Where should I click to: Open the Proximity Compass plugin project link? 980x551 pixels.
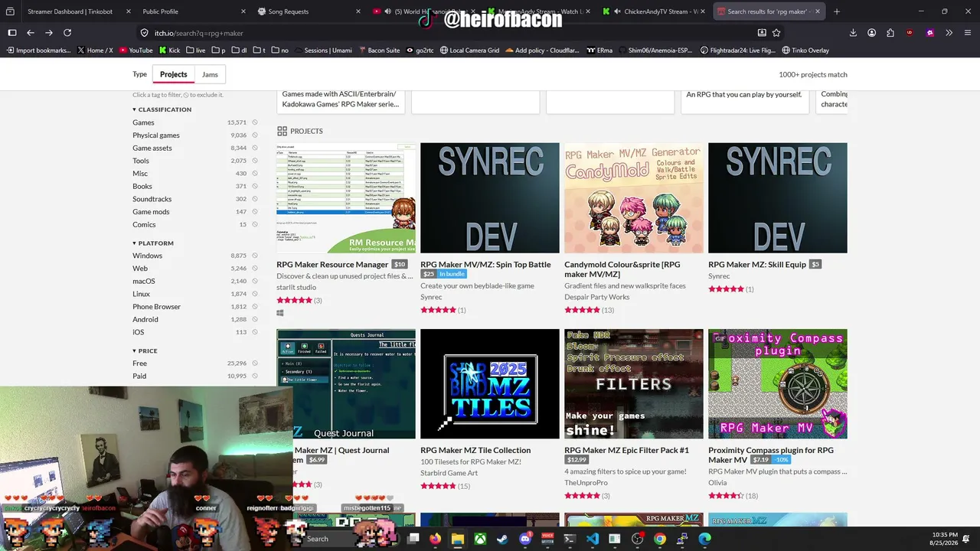point(771,455)
